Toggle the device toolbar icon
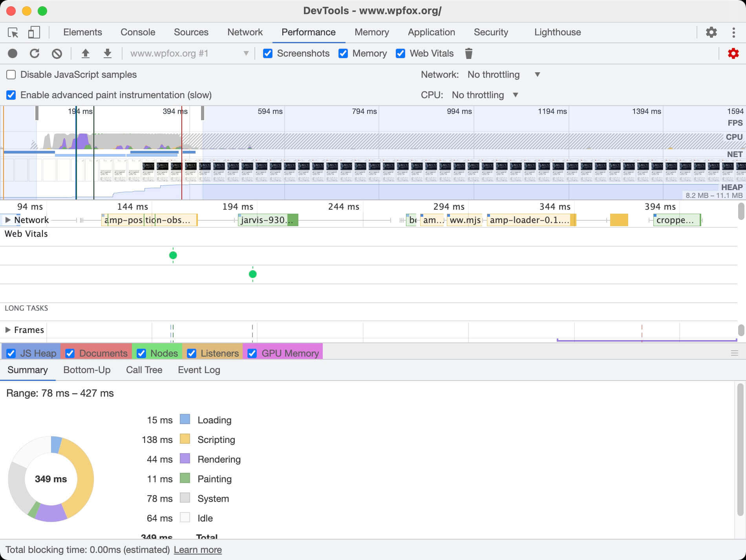This screenshot has width=746, height=560. (34, 33)
